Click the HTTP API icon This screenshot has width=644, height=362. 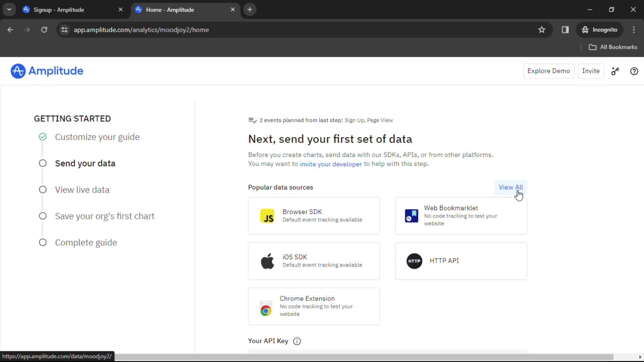[x=414, y=261]
